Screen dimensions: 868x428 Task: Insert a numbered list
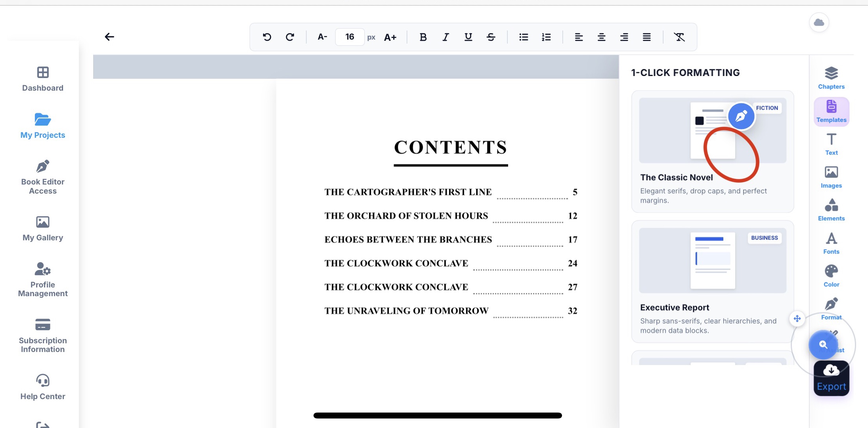[546, 37]
